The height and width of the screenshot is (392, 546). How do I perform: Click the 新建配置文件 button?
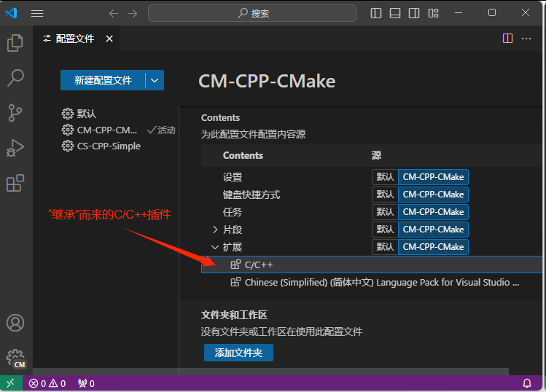(103, 80)
